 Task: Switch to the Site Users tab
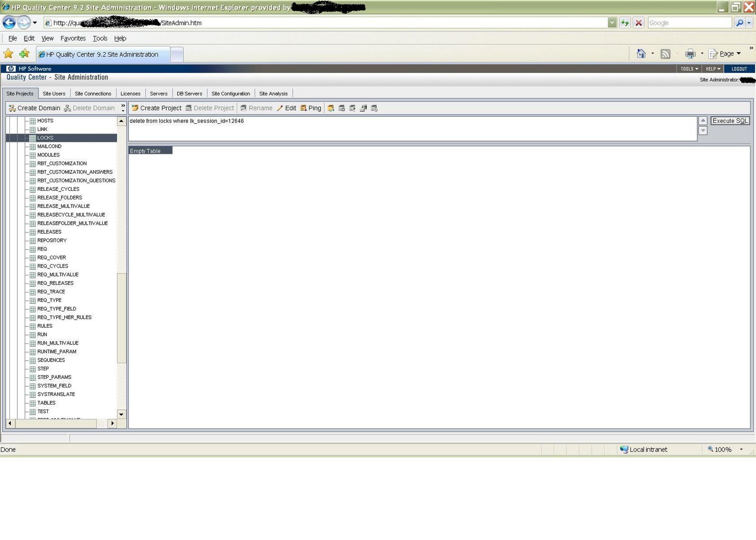[54, 94]
